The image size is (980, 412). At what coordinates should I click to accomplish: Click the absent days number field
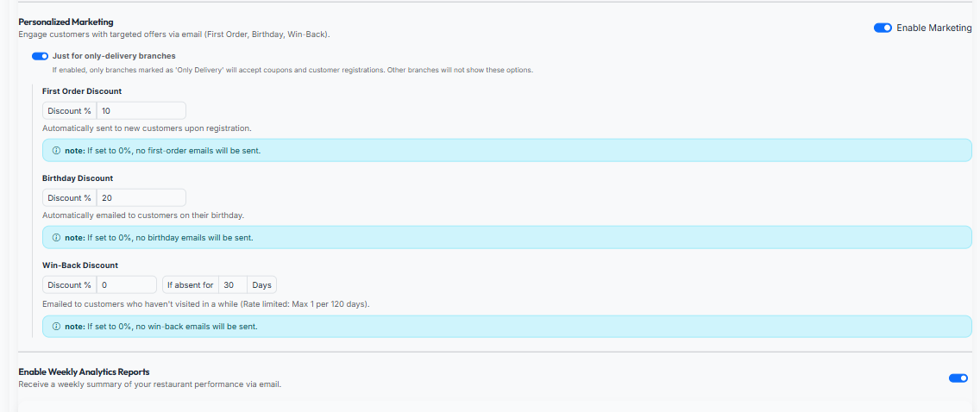point(232,284)
